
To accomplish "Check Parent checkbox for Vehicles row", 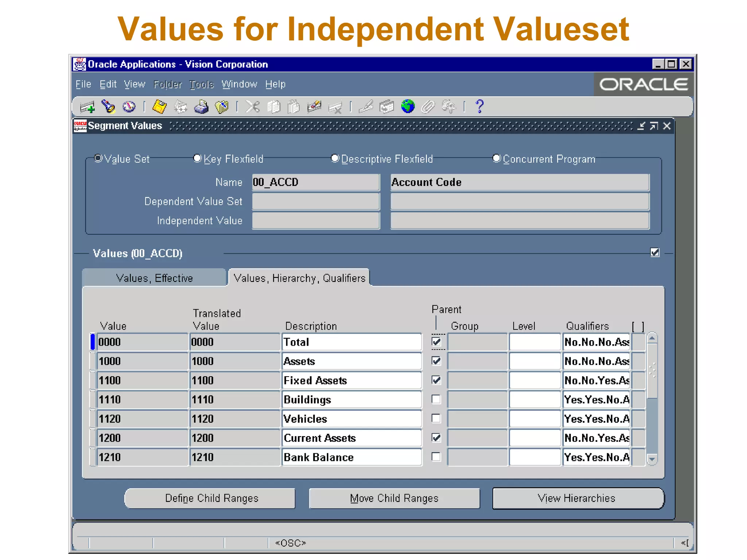I will 436,418.
